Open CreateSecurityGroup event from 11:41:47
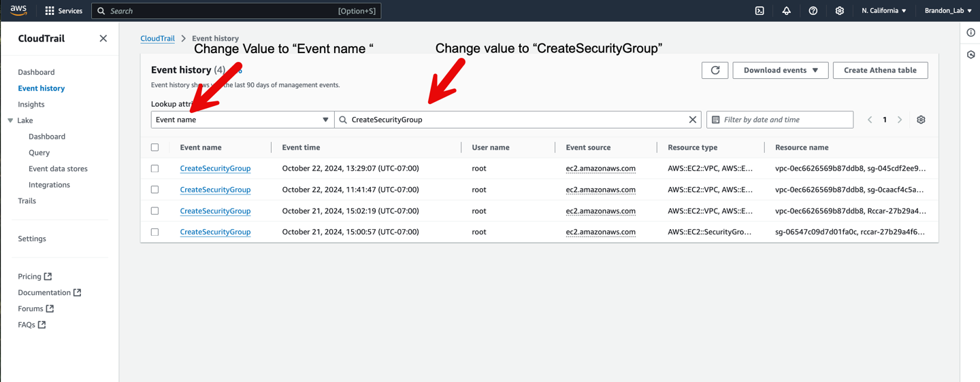Viewport: 980px width, 382px height. click(215, 190)
